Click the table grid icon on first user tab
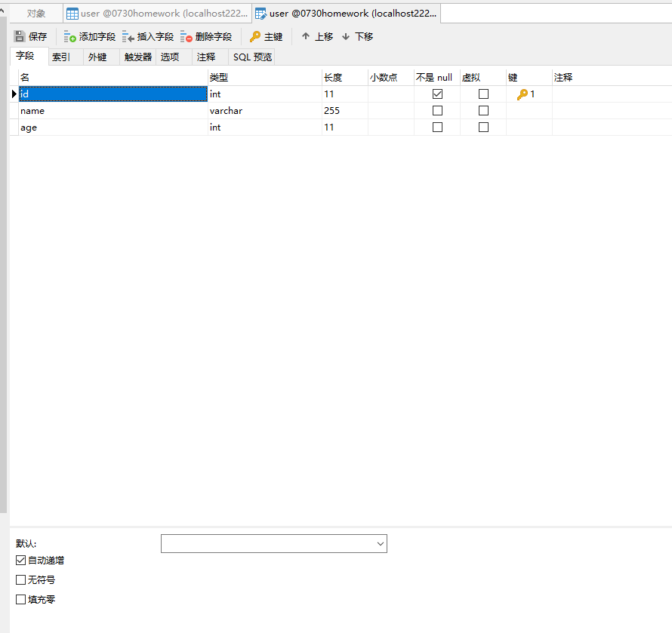The height and width of the screenshot is (633, 672). pyautogui.click(x=72, y=14)
